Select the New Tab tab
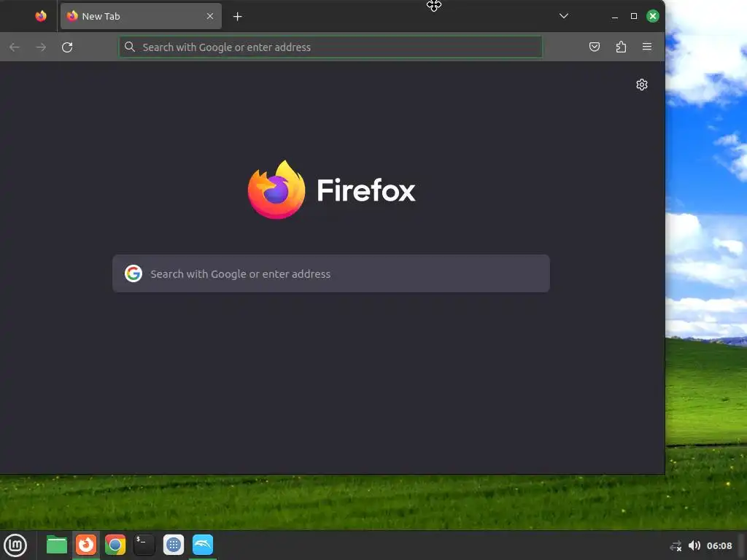This screenshot has width=747, height=560. (x=141, y=16)
